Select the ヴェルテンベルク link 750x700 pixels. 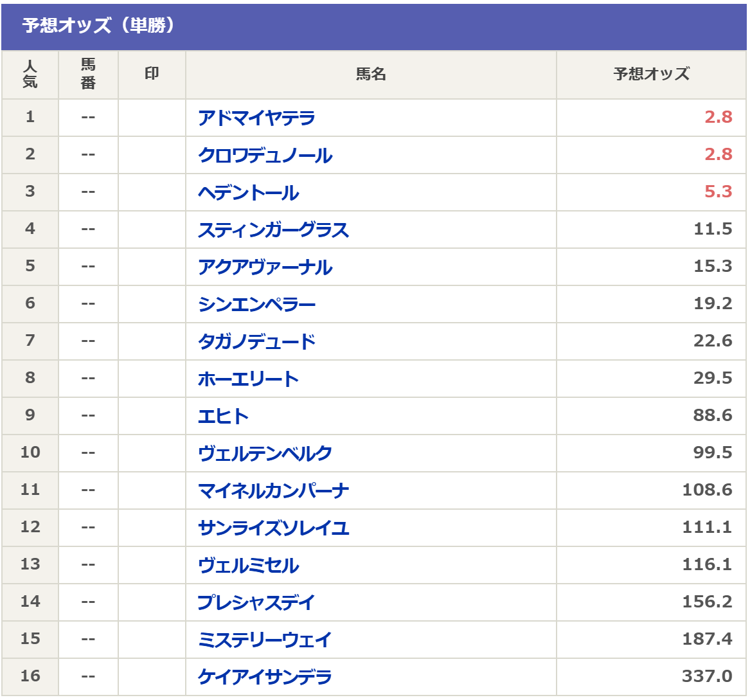265,453
